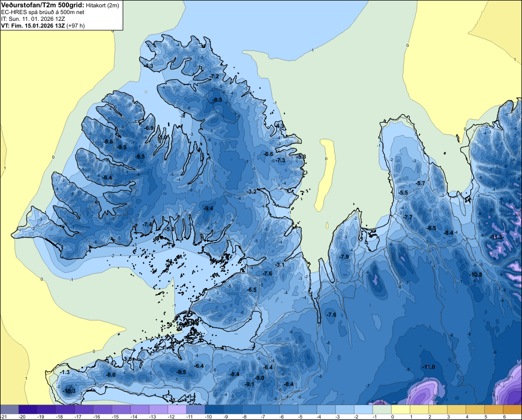
Task: Pick legend color swatch between -4 and -3
Action: tap(326, 410)
